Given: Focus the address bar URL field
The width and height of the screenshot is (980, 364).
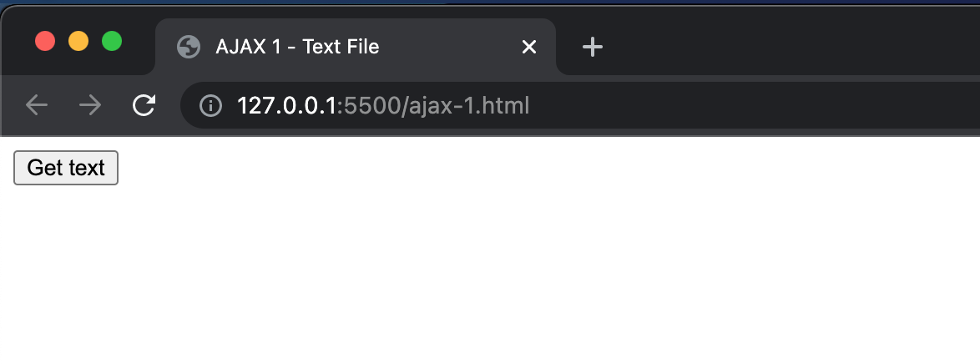Looking at the screenshot, I should 580,105.
